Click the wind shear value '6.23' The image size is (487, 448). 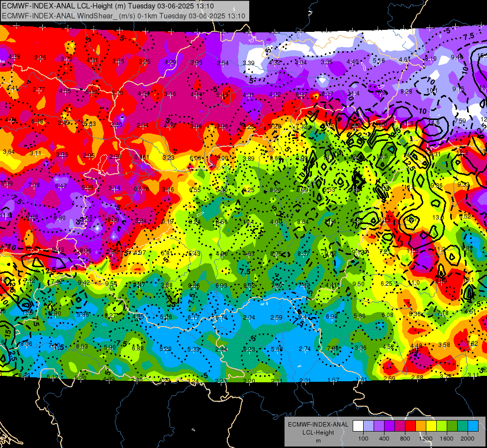pyautogui.click(x=249, y=349)
